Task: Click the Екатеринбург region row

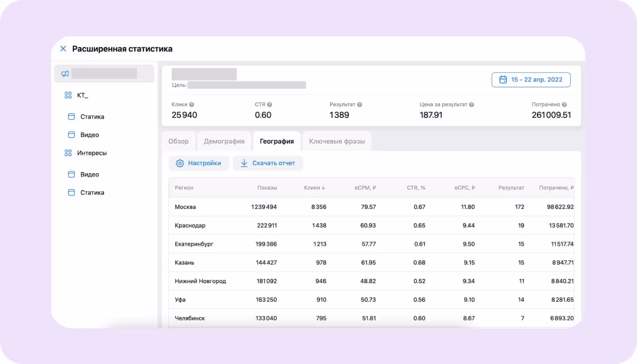Action: (x=371, y=244)
